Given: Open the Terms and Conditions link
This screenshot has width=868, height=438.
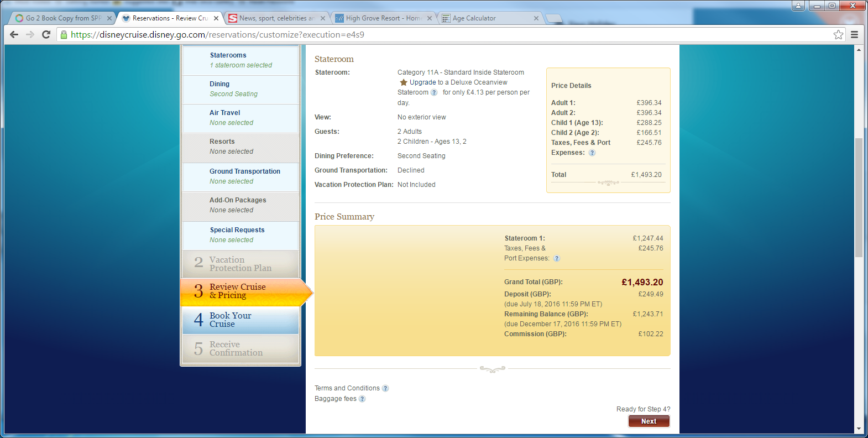Looking at the screenshot, I should (x=347, y=388).
